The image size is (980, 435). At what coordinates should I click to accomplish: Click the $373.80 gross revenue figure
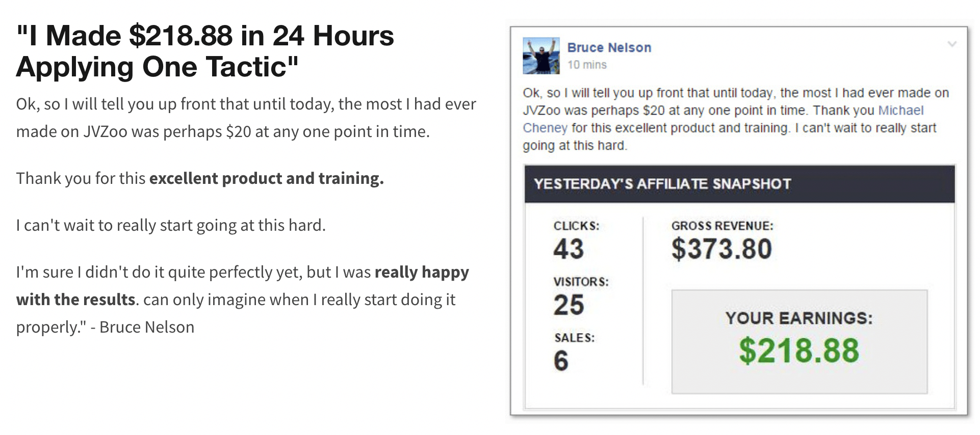tap(721, 249)
